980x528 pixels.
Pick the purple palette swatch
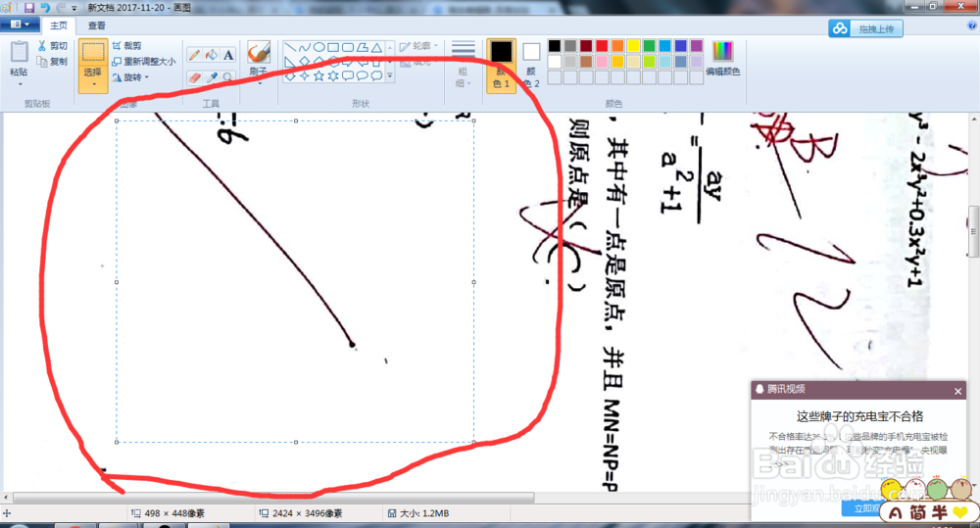(696, 46)
